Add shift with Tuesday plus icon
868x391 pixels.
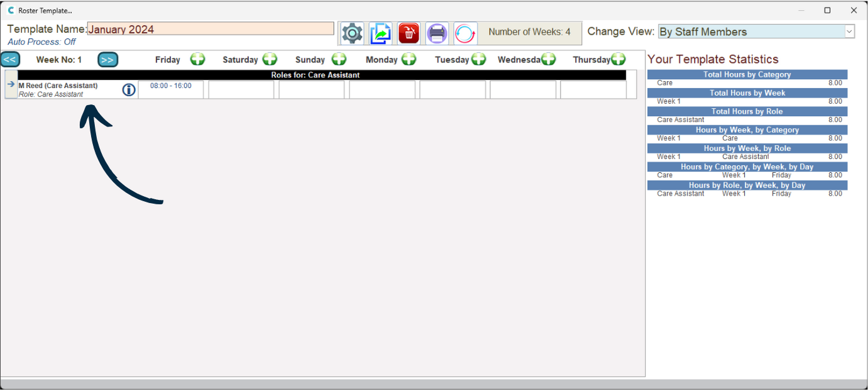pyautogui.click(x=478, y=59)
